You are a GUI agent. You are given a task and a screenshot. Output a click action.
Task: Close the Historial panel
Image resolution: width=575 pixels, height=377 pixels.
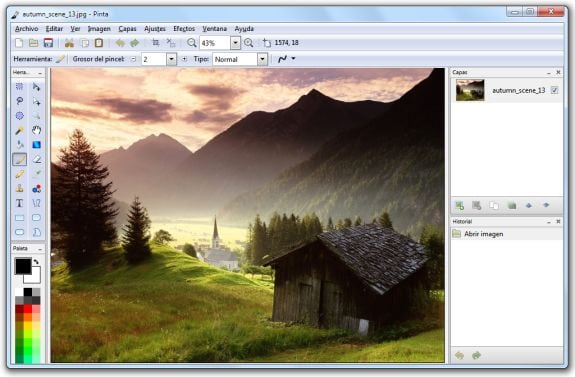click(558, 222)
